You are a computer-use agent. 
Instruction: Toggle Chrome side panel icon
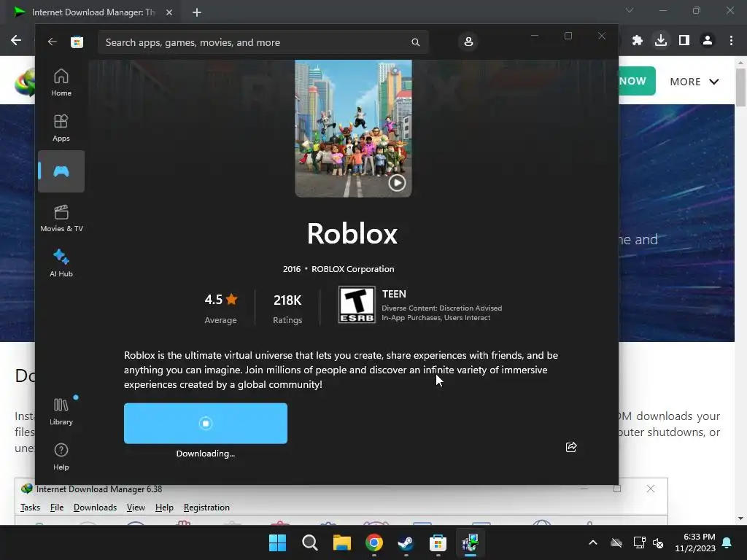684,41
